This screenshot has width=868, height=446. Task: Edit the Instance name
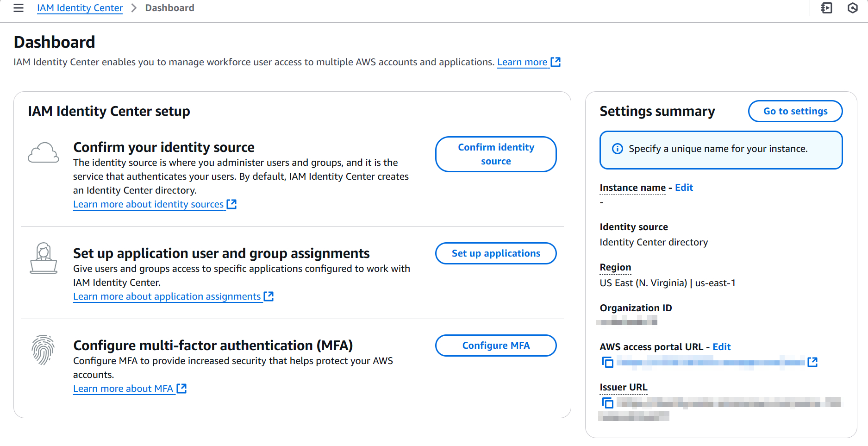(x=684, y=188)
